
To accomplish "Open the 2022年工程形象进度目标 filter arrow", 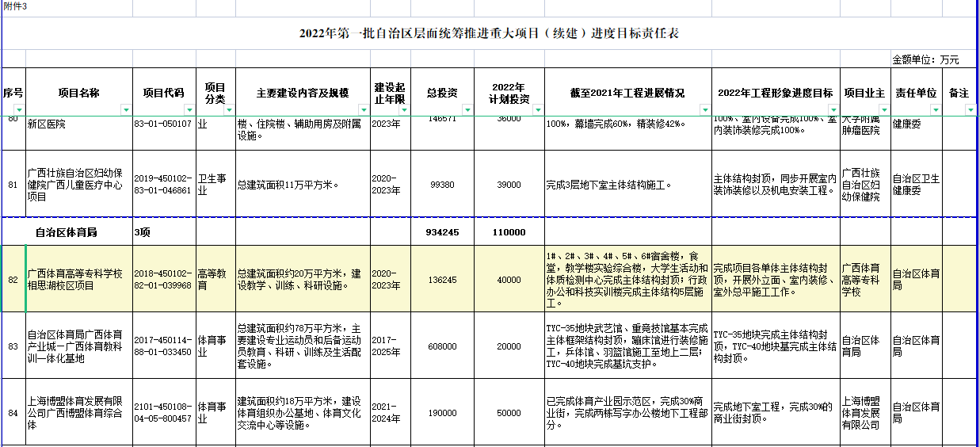I will tap(833, 109).
